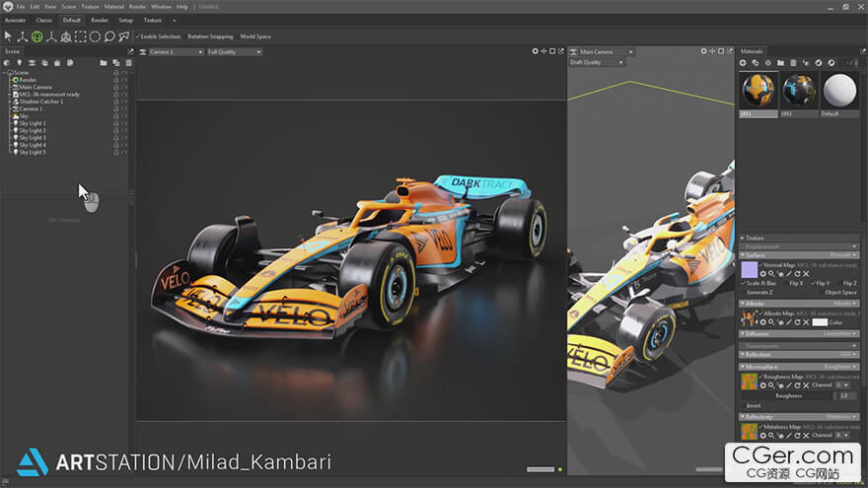Open materials library folder icon
Viewport: 868px width, 488px height.
click(780, 63)
